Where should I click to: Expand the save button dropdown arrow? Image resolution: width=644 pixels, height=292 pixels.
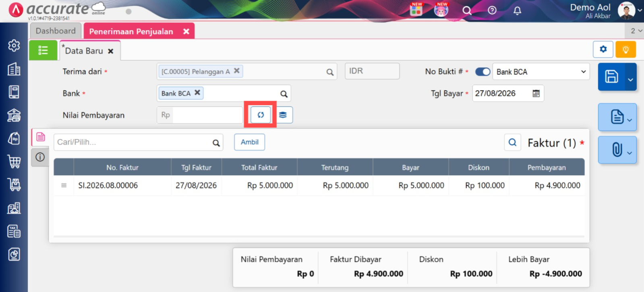pos(631,79)
